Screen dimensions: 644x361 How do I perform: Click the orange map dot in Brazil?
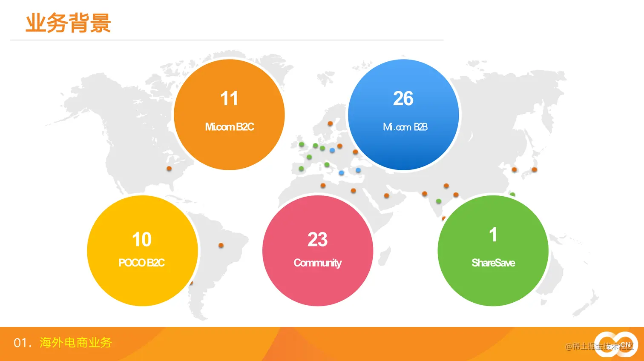(x=221, y=245)
